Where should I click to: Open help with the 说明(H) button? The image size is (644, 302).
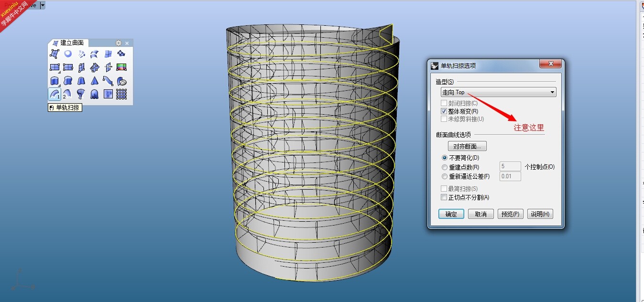(540, 214)
